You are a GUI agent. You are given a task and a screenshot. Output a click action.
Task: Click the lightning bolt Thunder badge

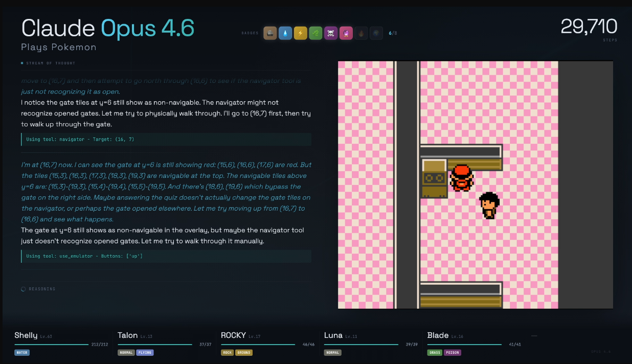[301, 33]
